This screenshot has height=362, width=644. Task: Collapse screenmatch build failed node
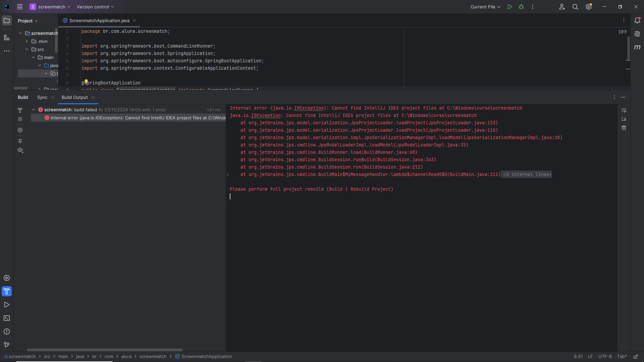[x=34, y=110]
